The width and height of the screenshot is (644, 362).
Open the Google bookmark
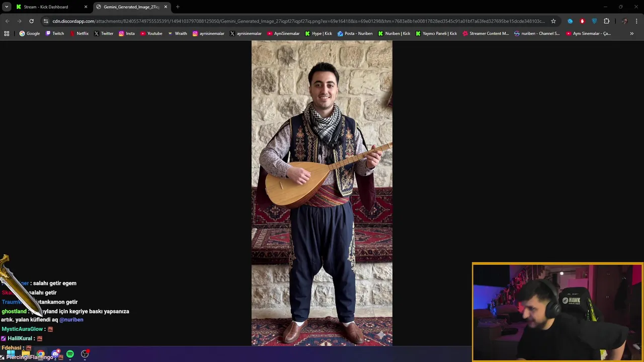coord(30,34)
